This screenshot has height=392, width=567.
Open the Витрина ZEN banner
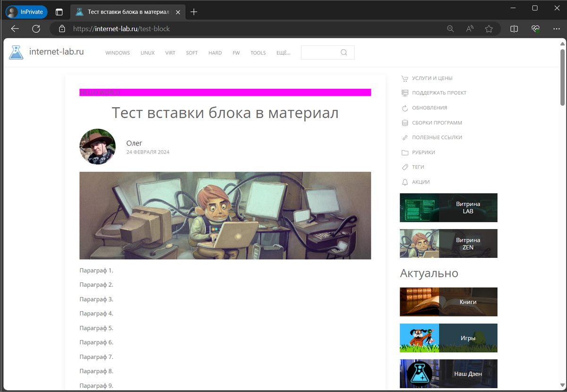point(448,244)
